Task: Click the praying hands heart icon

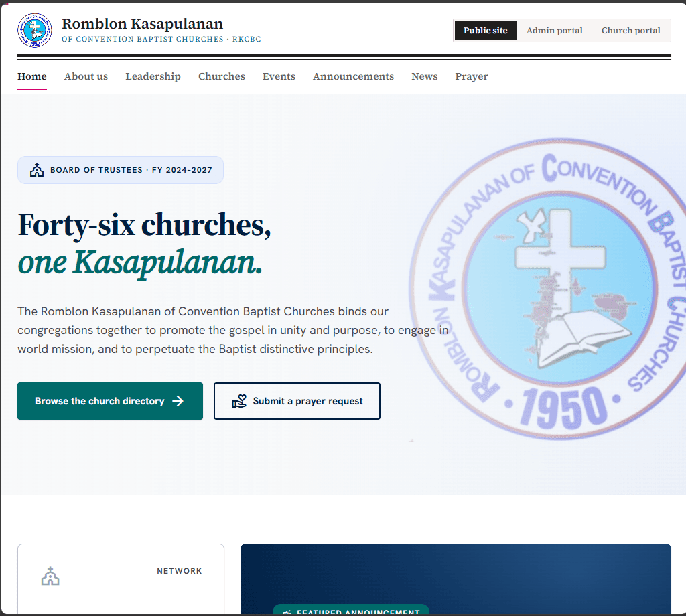Action: click(239, 401)
